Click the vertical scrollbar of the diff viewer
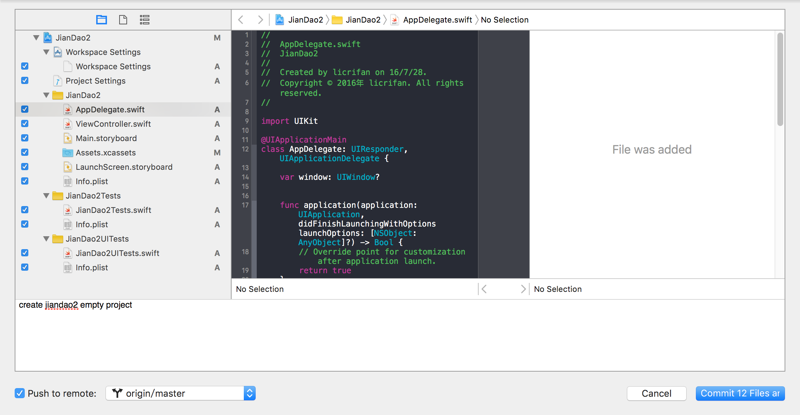 pos(780,79)
